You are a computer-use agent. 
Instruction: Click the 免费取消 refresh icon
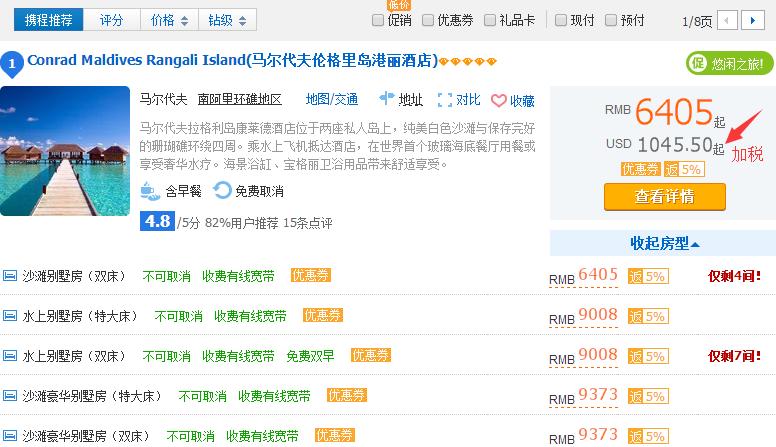222,191
